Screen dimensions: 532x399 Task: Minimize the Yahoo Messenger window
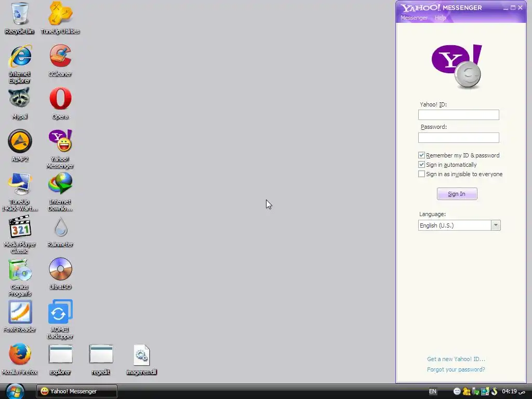pyautogui.click(x=506, y=8)
